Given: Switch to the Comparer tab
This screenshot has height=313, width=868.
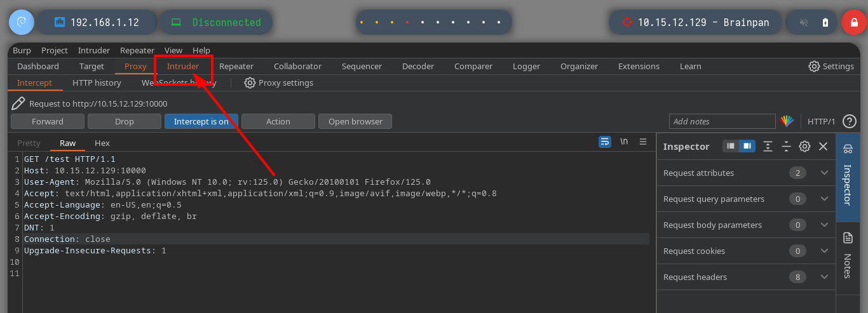Looking at the screenshot, I should click(473, 66).
